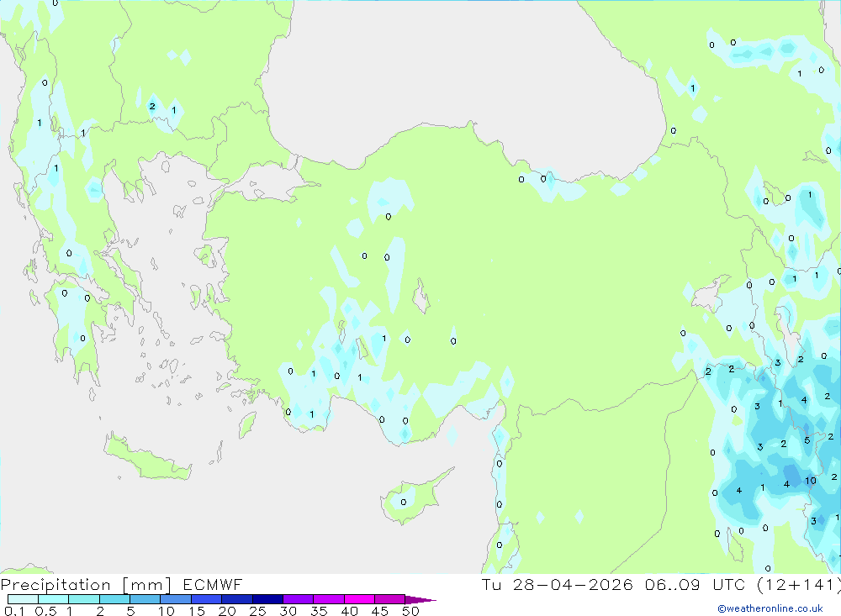Click the '20' legend scale label
The image size is (841, 616).
click(227, 611)
